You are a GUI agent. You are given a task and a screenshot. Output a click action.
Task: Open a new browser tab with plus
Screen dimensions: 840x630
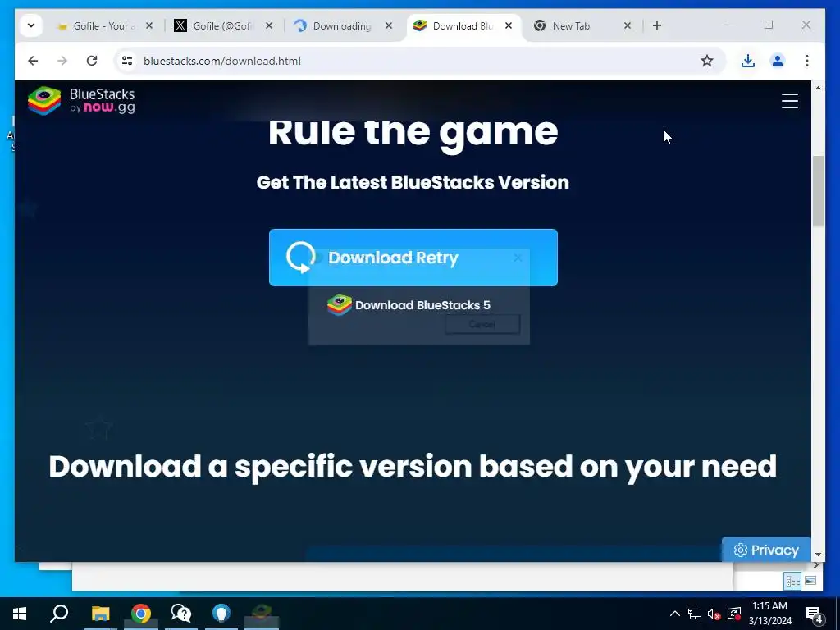(x=657, y=25)
